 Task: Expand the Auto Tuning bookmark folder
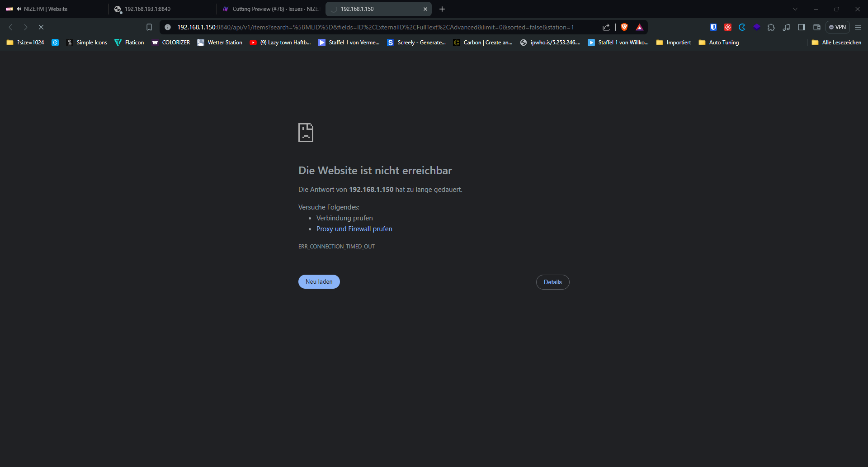pos(719,43)
